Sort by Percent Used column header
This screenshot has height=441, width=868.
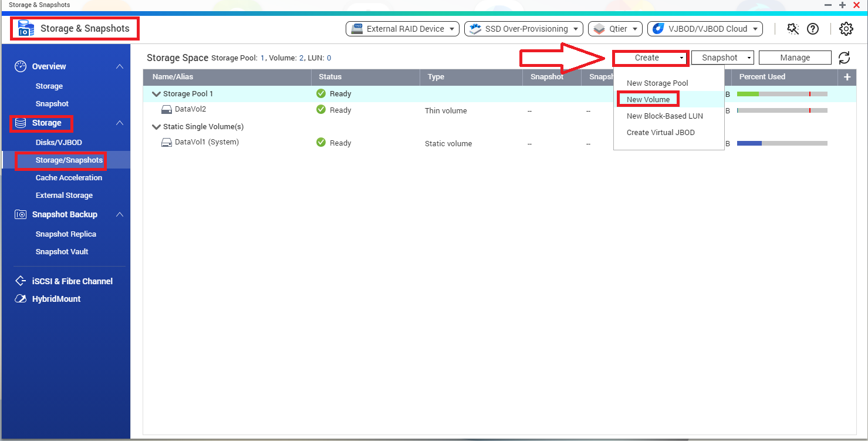click(x=785, y=77)
